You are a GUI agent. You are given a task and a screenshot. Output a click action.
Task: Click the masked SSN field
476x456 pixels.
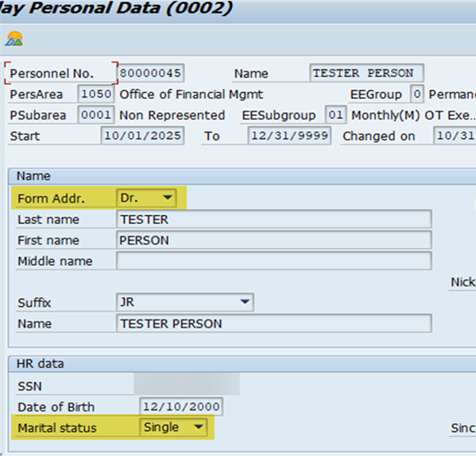pyautogui.click(x=187, y=385)
